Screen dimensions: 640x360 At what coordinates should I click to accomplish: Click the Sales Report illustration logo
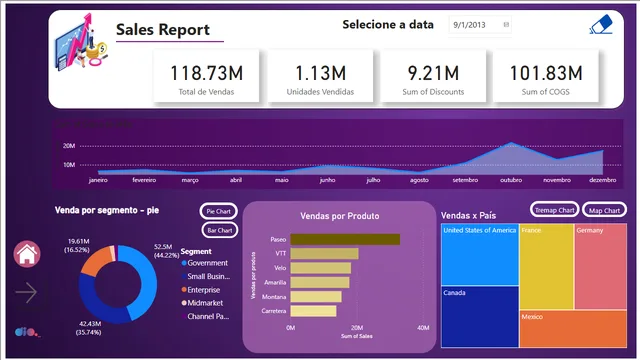pyautogui.click(x=81, y=42)
